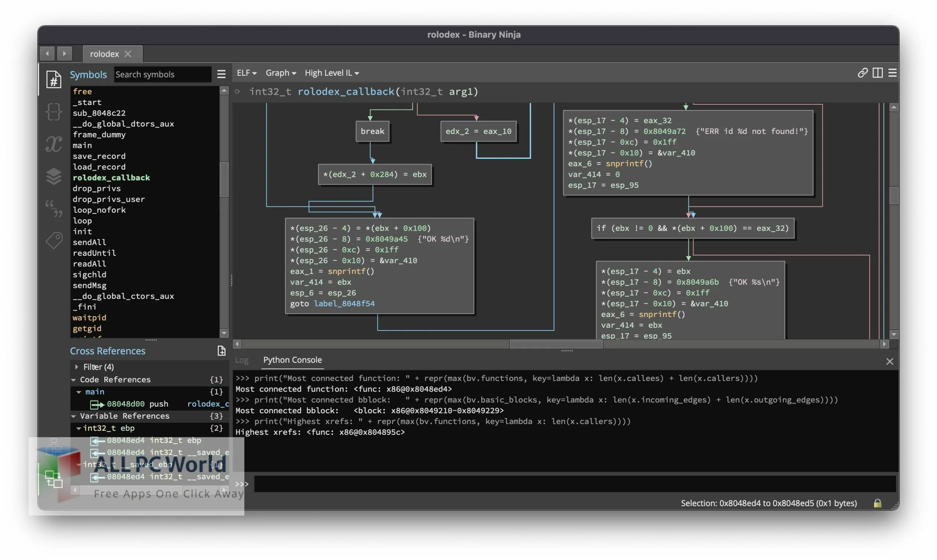The height and width of the screenshot is (560, 937).
Task: Open the Graph view type dropdown
Action: coord(280,73)
